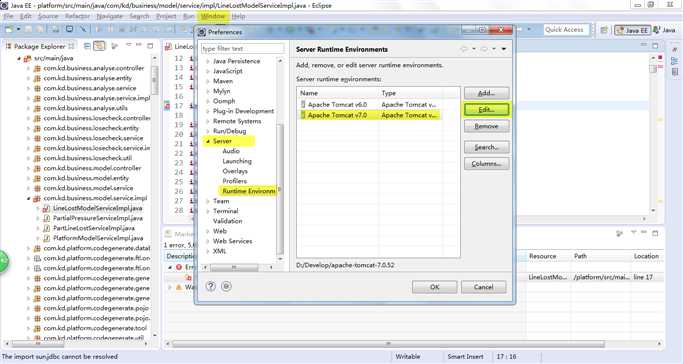Expand the Maven preferences node

(208, 81)
